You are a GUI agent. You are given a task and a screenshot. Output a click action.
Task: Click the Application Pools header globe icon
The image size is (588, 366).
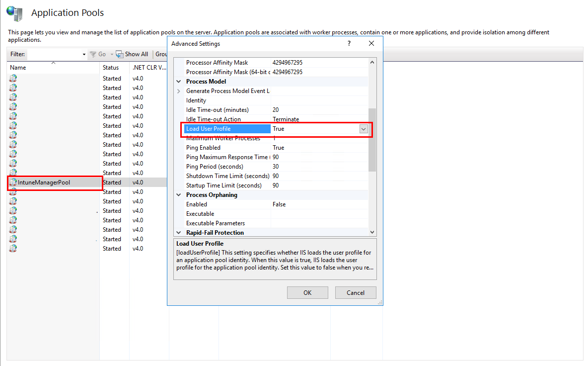(14, 13)
